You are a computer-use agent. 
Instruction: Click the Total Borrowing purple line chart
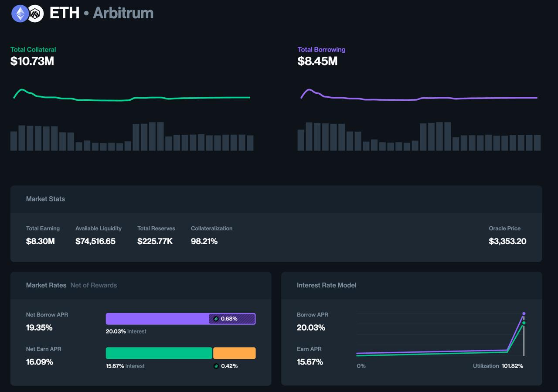pos(418,99)
